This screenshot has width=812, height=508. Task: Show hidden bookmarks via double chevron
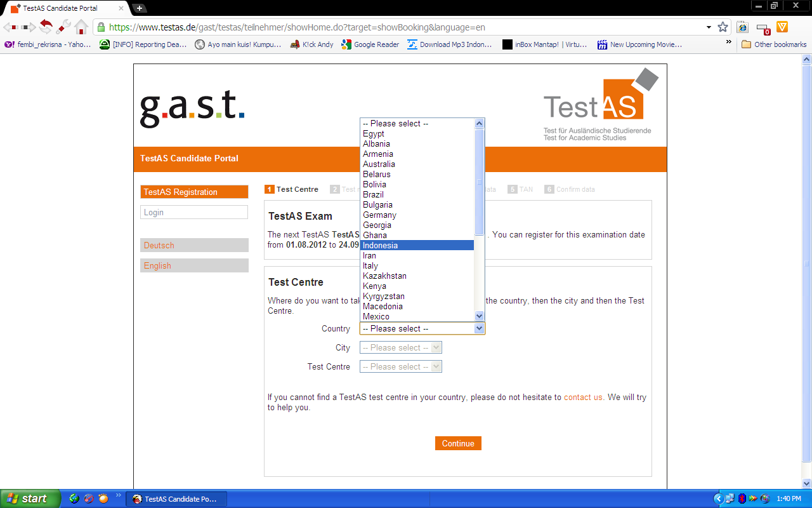click(729, 43)
